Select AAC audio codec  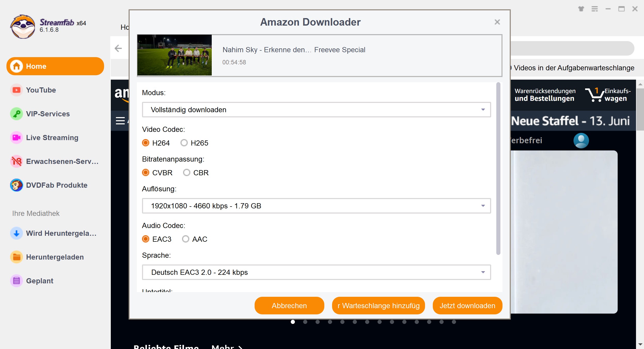tap(186, 239)
